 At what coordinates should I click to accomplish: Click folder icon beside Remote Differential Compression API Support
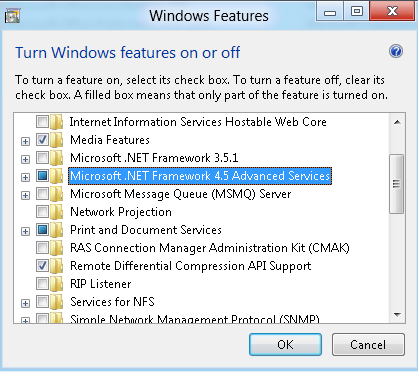coord(57,266)
